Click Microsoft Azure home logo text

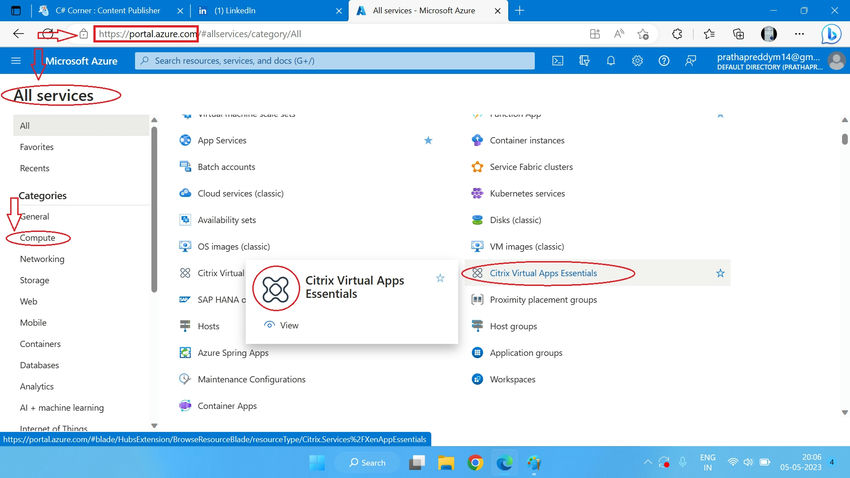point(81,61)
